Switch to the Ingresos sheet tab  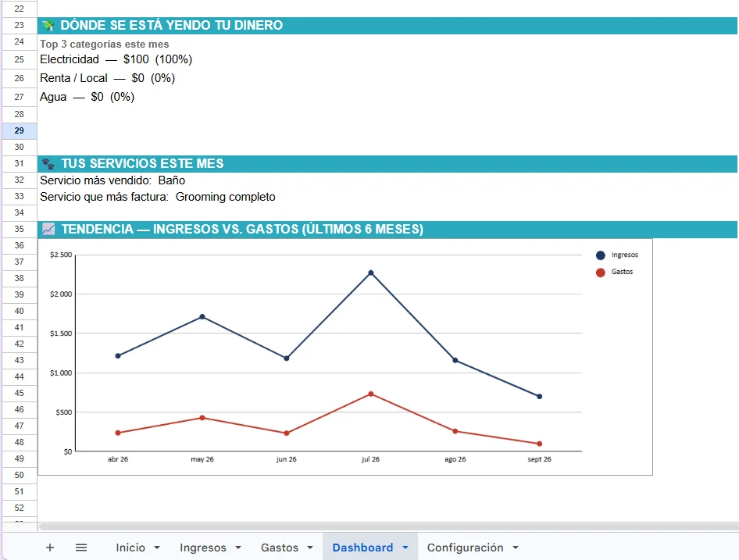202,548
